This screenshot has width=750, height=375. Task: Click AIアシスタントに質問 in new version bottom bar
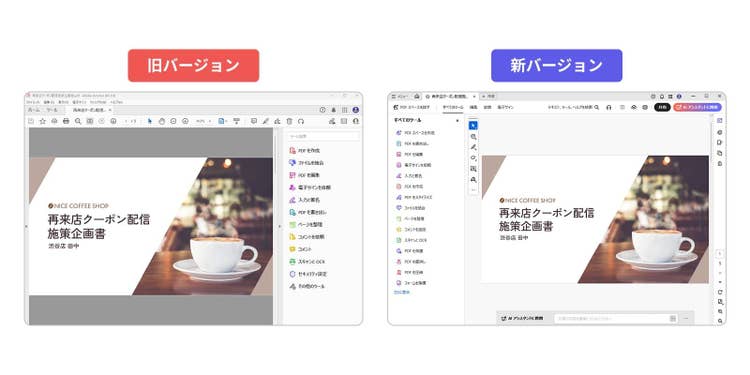point(522,318)
